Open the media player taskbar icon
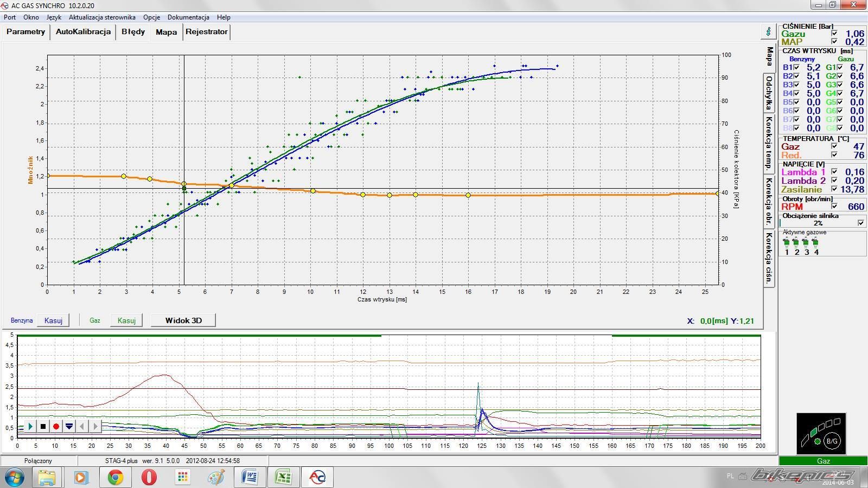This screenshot has height=488, width=868. (x=81, y=478)
